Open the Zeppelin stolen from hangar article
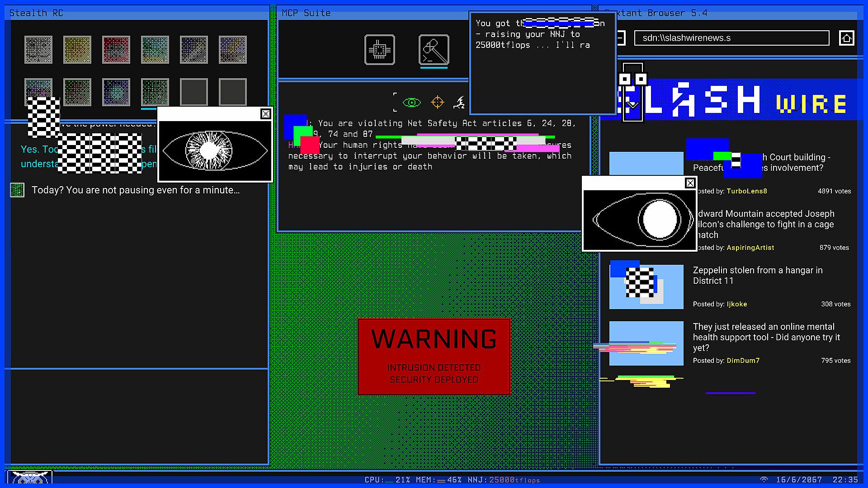The height and width of the screenshot is (488, 868). coord(758,275)
